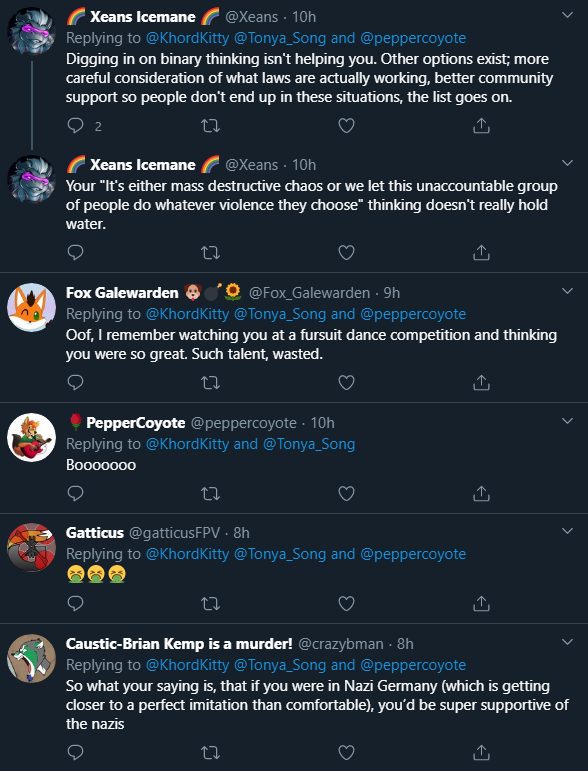Open chevron menu on first Xeans tweet

567,15
